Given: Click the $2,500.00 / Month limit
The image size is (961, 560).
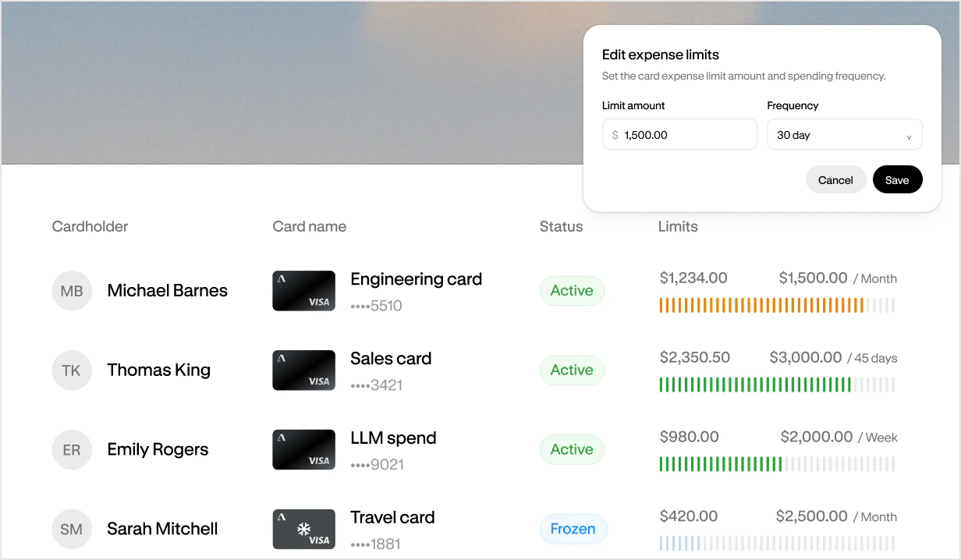Looking at the screenshot, I should point(836,517).
